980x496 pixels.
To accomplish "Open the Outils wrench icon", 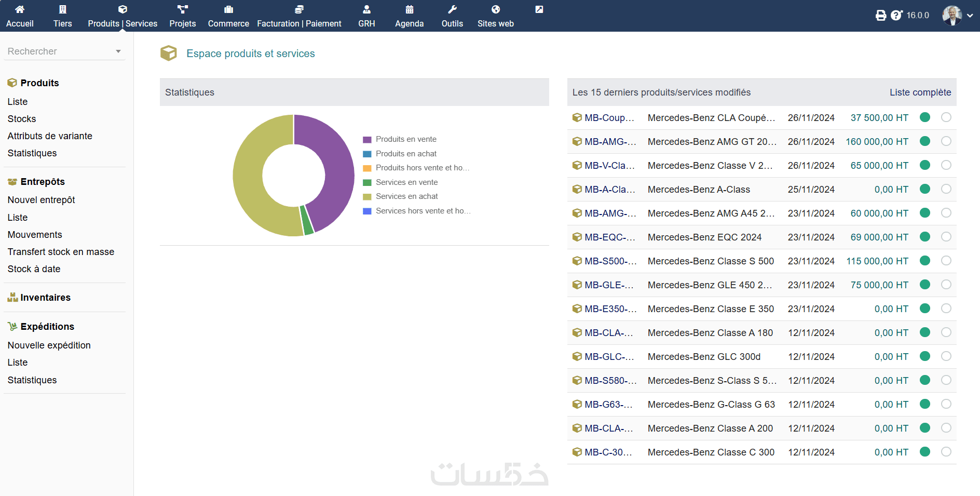I will [452, 9].
